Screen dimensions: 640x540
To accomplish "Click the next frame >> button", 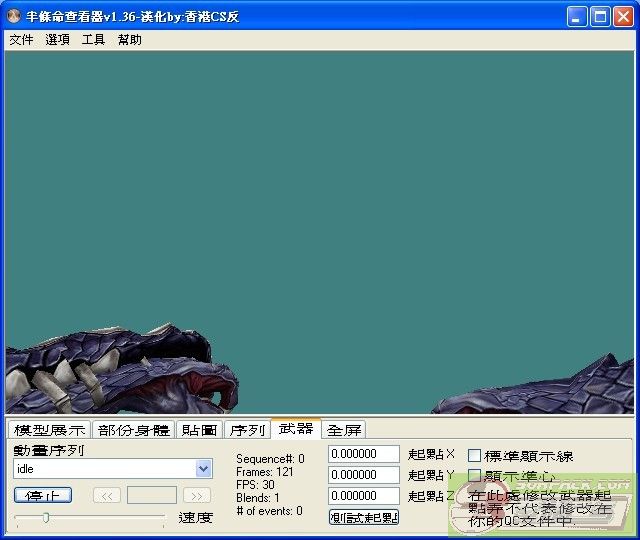I will [x=197, y=495].
